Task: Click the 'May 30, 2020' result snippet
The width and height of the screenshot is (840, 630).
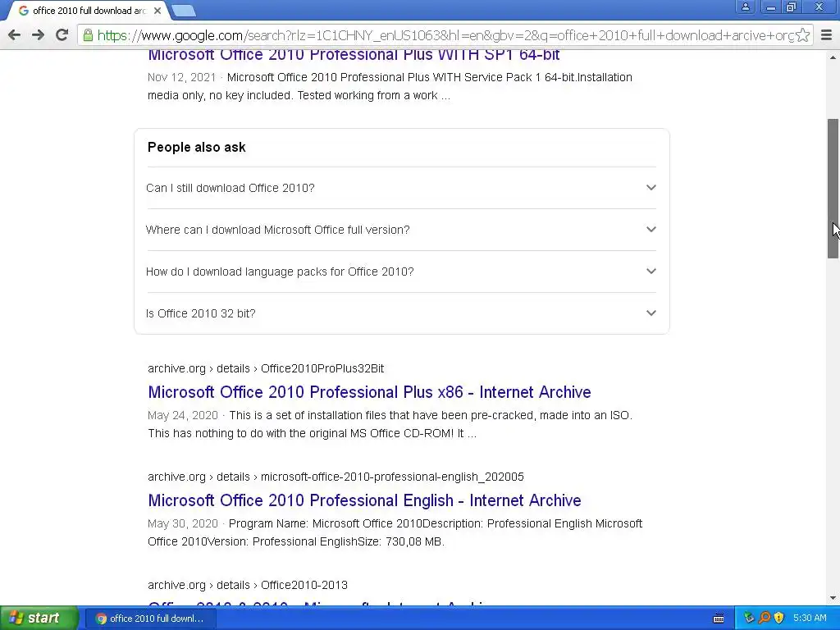Action: (395, 532)
